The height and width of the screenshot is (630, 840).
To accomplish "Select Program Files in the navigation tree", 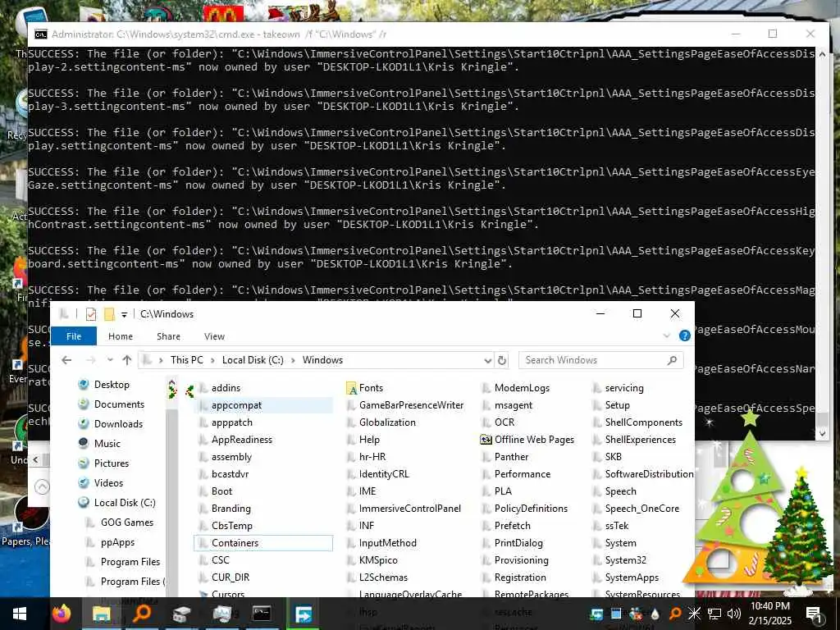I will [130, 561].
